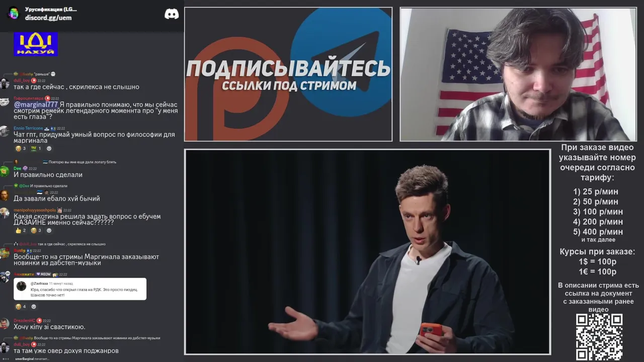Open the menipohuyyasoshpolu username
Screen dimensions: 644x362
[x=35, y=210]
